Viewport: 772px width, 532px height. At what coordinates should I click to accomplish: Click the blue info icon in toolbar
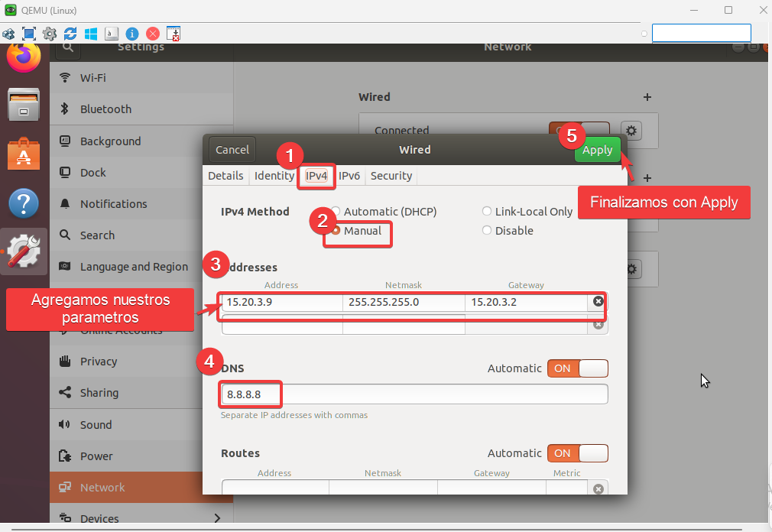coord(132,34)
